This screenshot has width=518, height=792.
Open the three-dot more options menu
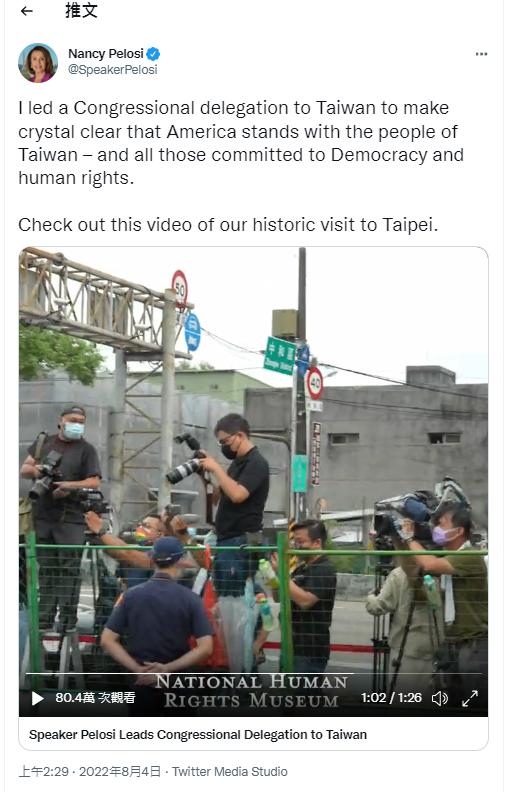tap(481, 54)
